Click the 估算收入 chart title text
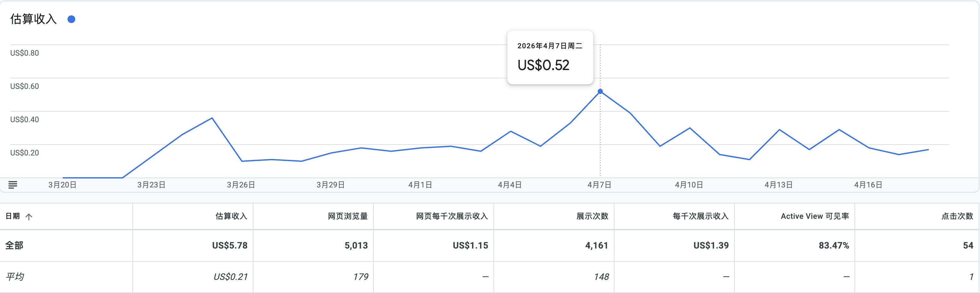The height and width of the screenshot is (293, 980). pyautogui.click(x=34, y=19)
